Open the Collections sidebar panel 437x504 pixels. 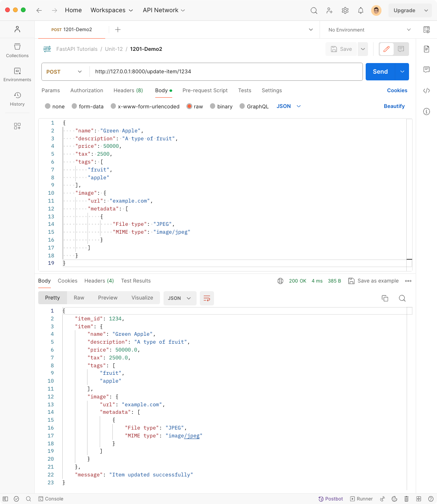click(17, 50)
